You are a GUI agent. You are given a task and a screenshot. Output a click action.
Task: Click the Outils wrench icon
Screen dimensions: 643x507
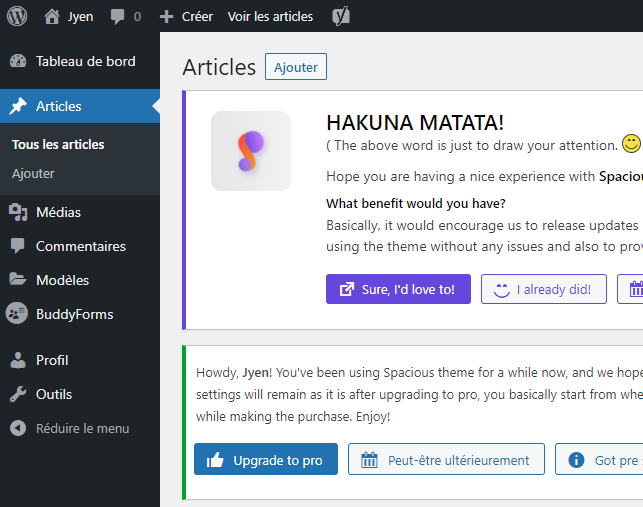coord(18,394)
